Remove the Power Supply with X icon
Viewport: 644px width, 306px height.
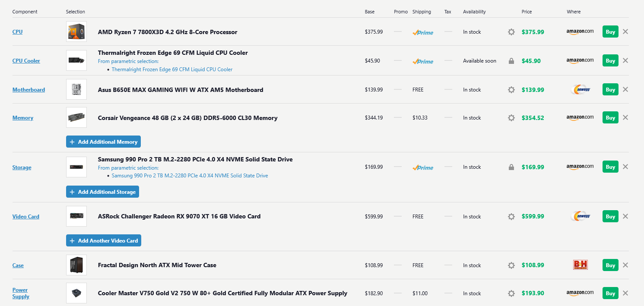625,293
